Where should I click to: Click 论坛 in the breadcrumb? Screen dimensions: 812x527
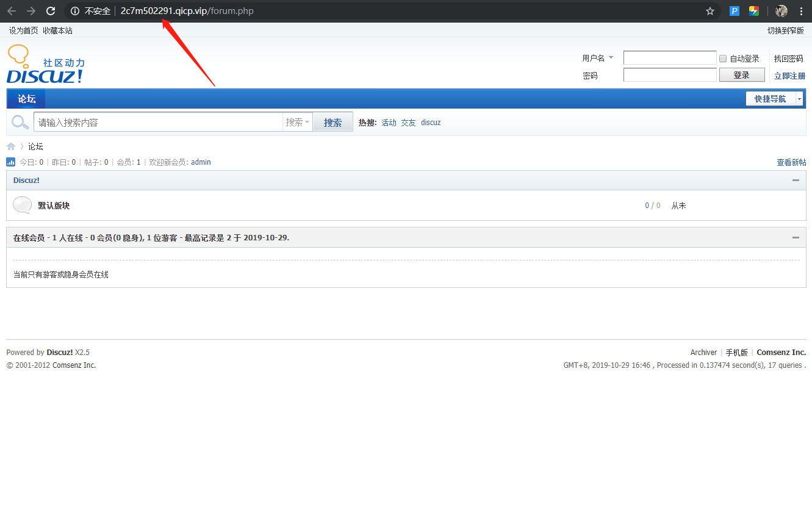click(x=35, y=146)
